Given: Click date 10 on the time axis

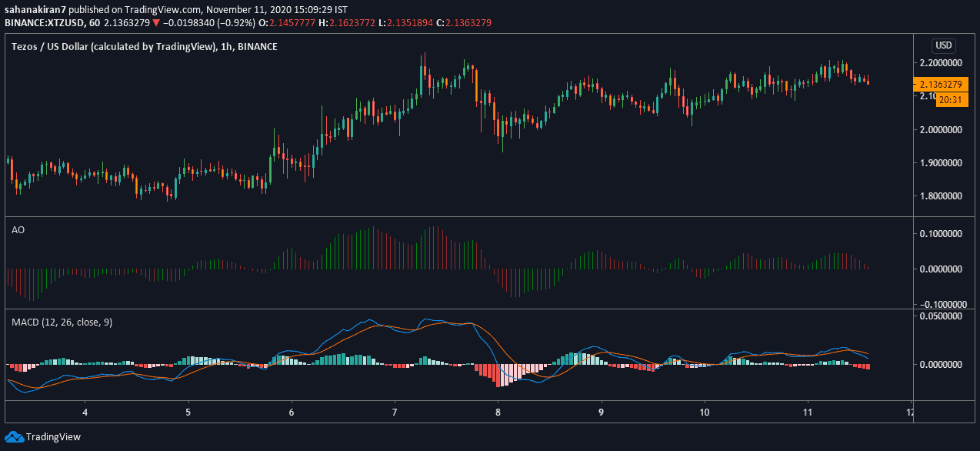Looking at the screenshot, I should 705,412.
